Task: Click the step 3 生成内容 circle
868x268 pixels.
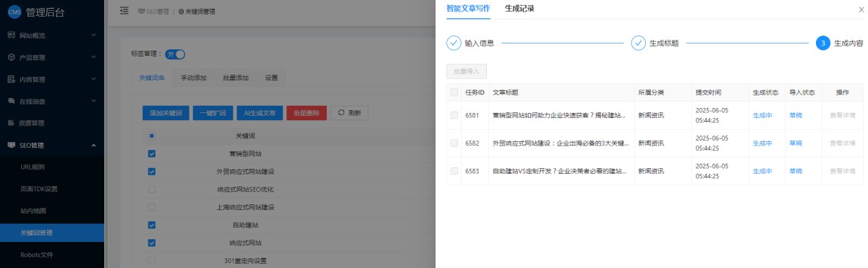Action: (822, 43)
